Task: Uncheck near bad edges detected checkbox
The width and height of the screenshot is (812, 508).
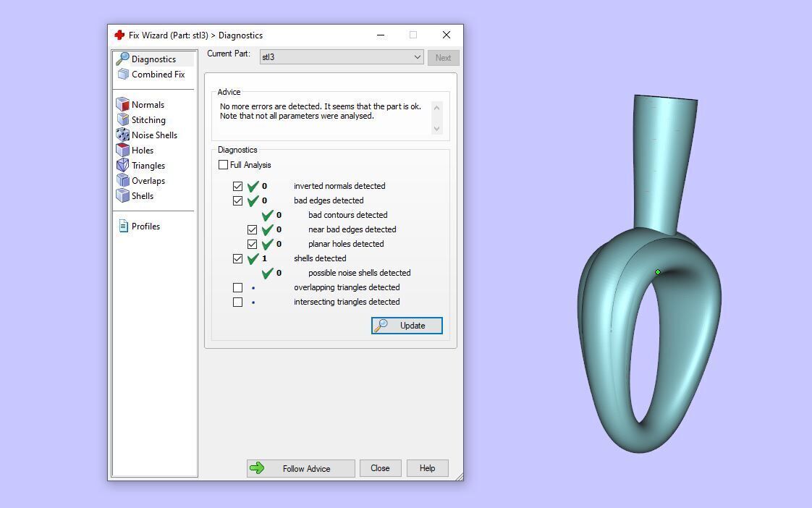Action: pyautogui.click(x=252, y=229)
